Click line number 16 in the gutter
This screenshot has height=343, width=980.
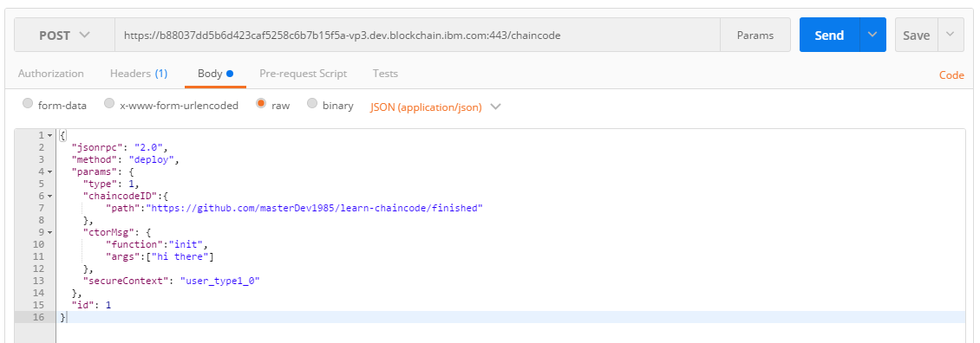(39, 317)
